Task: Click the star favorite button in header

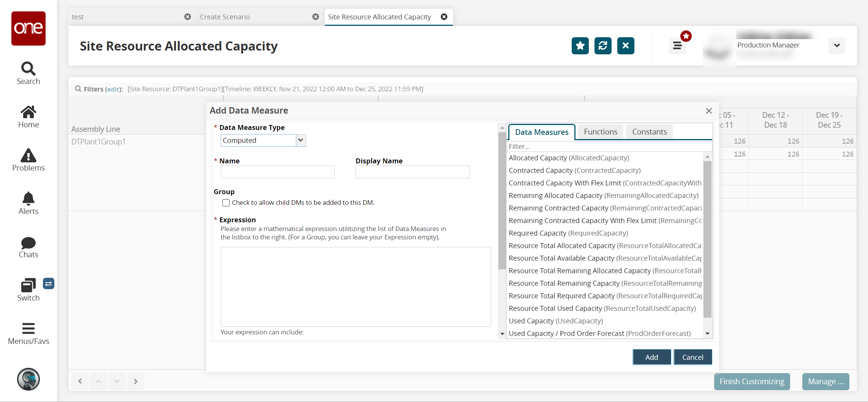Action: click(580, 46)
